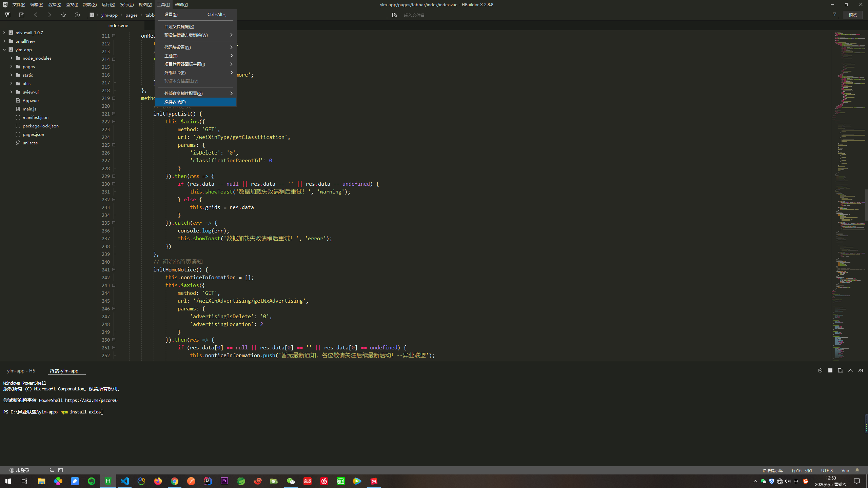
Task: Click the Sogou input method tray icon
Action: [x=806, y=481]
